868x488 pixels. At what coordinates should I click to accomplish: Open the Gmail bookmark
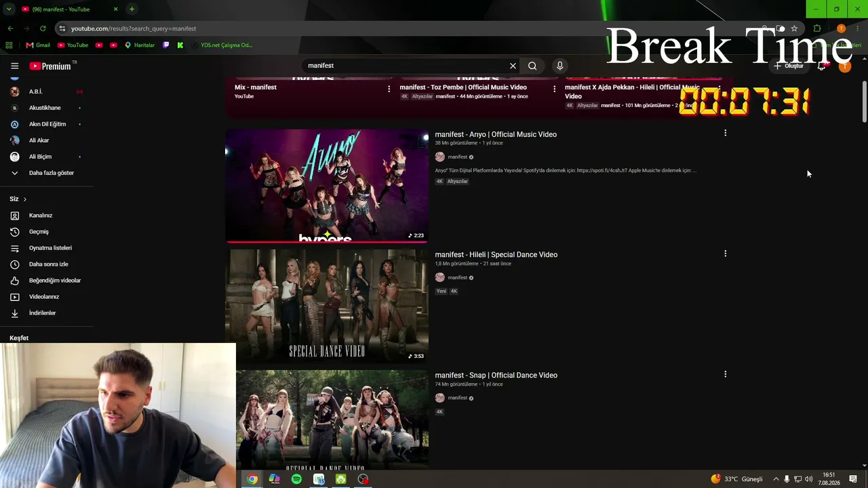click(38, 45)
